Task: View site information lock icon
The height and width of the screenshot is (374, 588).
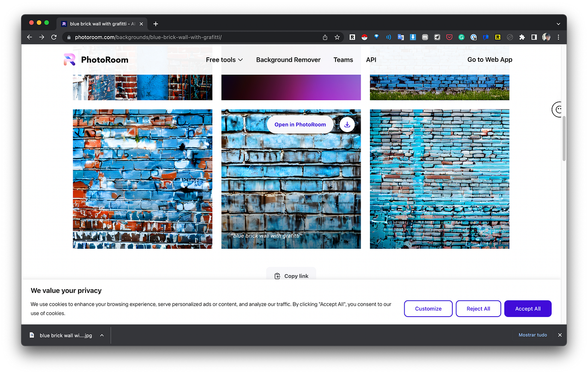Action: point(69,37)
